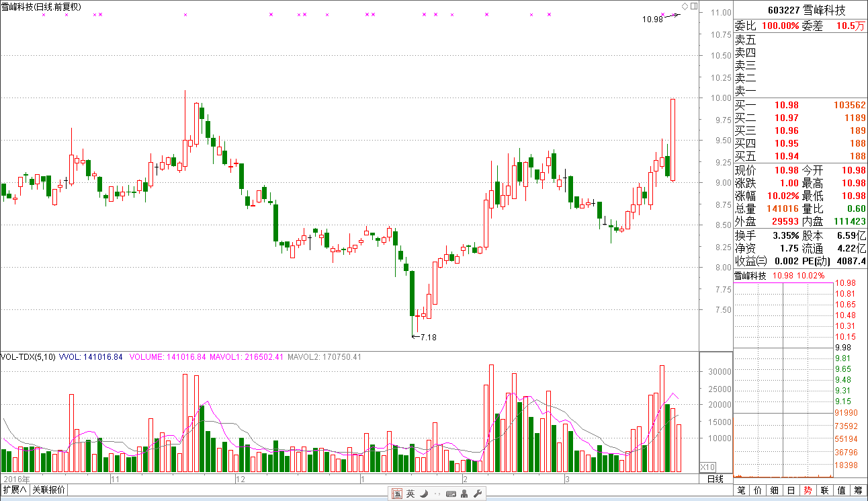Image resolution: width=868 pixels, height=501 pixels.
Task: Click the 12 month marker on date axis
Action: (241, 479)
